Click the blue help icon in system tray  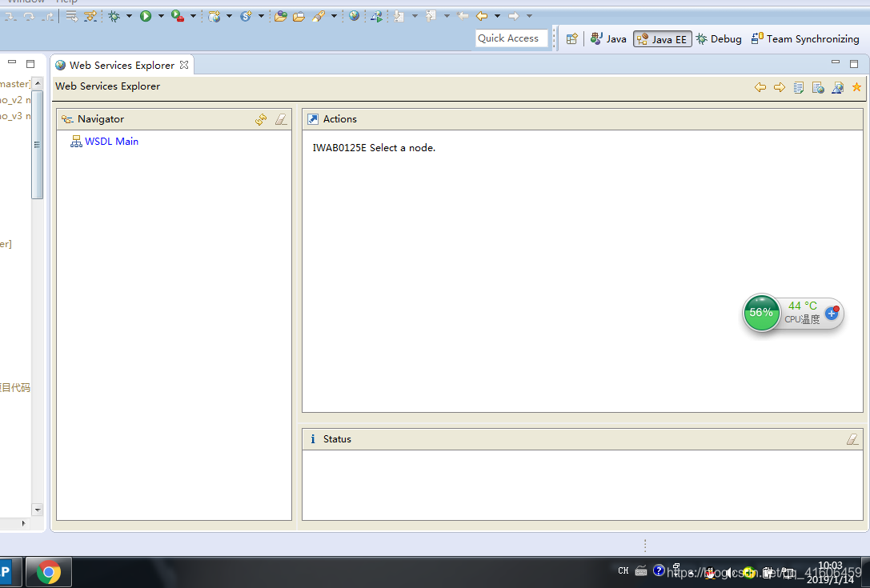659,570
